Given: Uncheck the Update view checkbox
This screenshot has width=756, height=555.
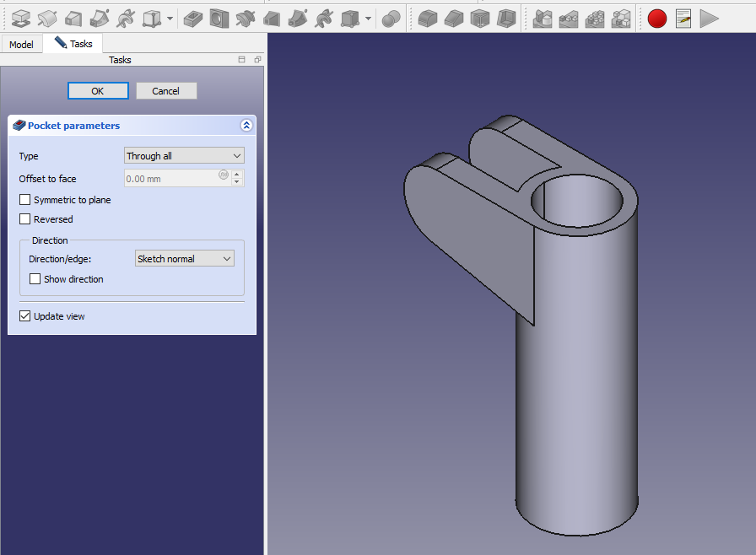Looking at the screenshot, I should click(25, 316).
